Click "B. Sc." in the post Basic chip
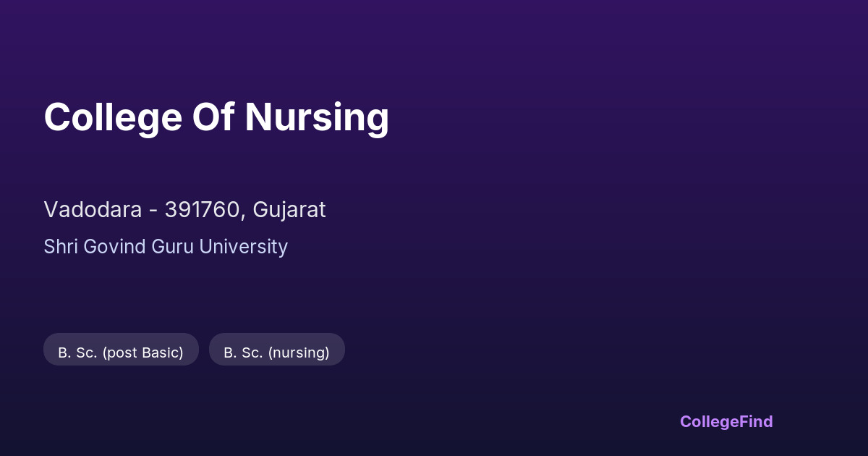The height and width of the screenshot is (456, 868). [x=77, y=352]
